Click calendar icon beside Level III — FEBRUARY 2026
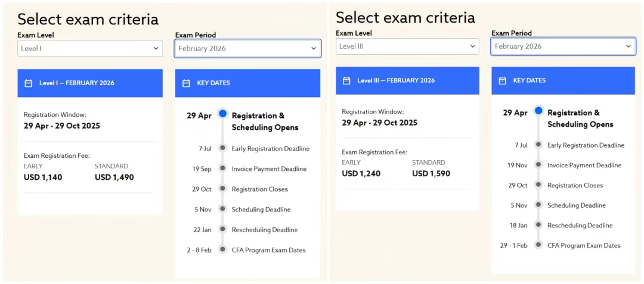Viewport: 644px width, 284px height. [346, 81]
